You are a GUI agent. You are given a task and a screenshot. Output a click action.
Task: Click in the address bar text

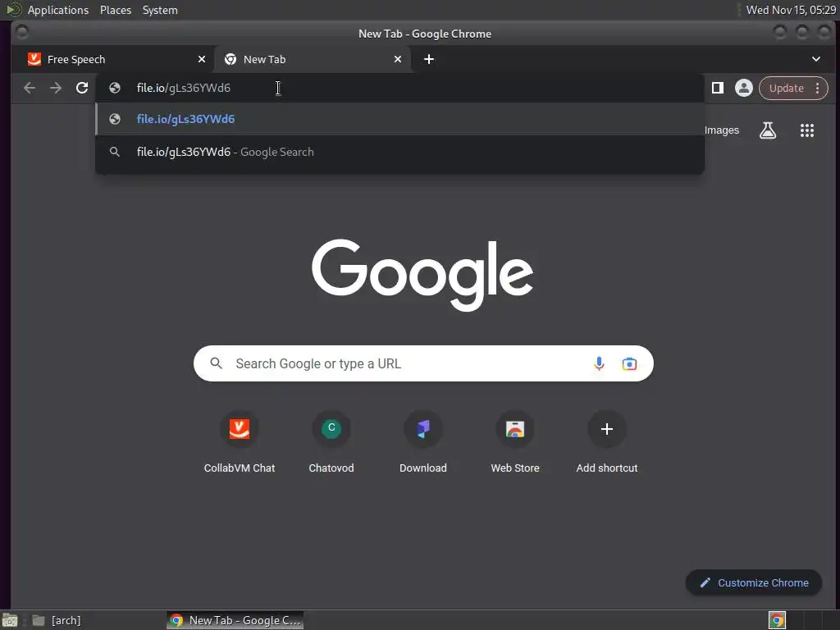click(183, 88)
